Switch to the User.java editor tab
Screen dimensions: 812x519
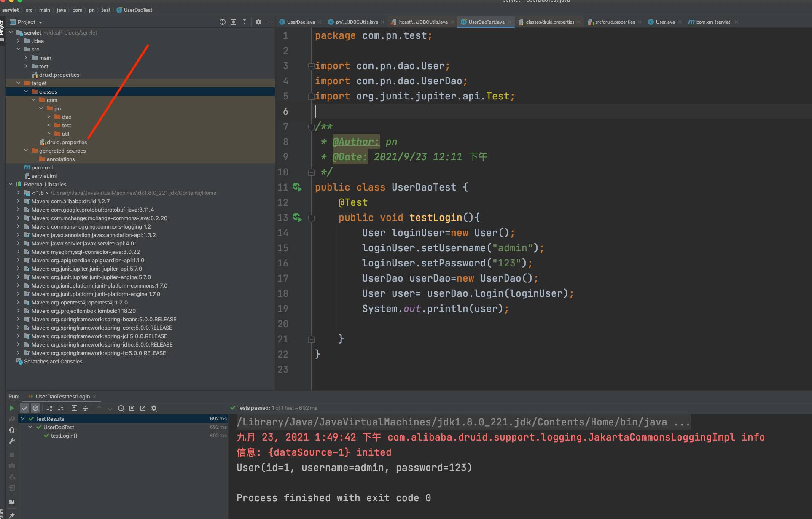665,22
